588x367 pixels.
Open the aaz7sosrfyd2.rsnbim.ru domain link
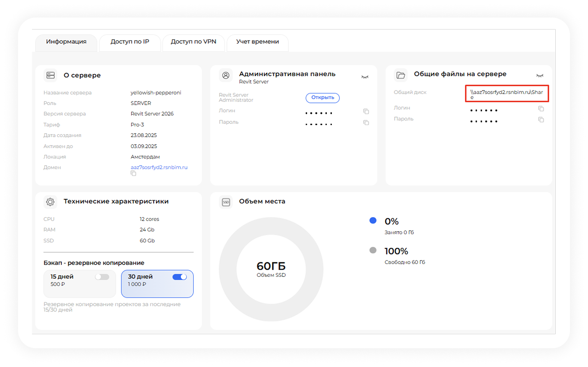pyautogui.click(x=159, y=167)
